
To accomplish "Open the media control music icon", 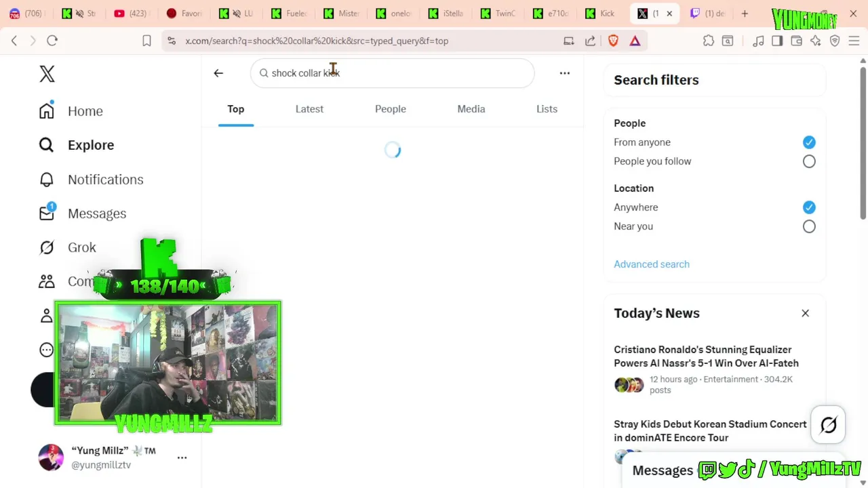I will pos(758,41).
